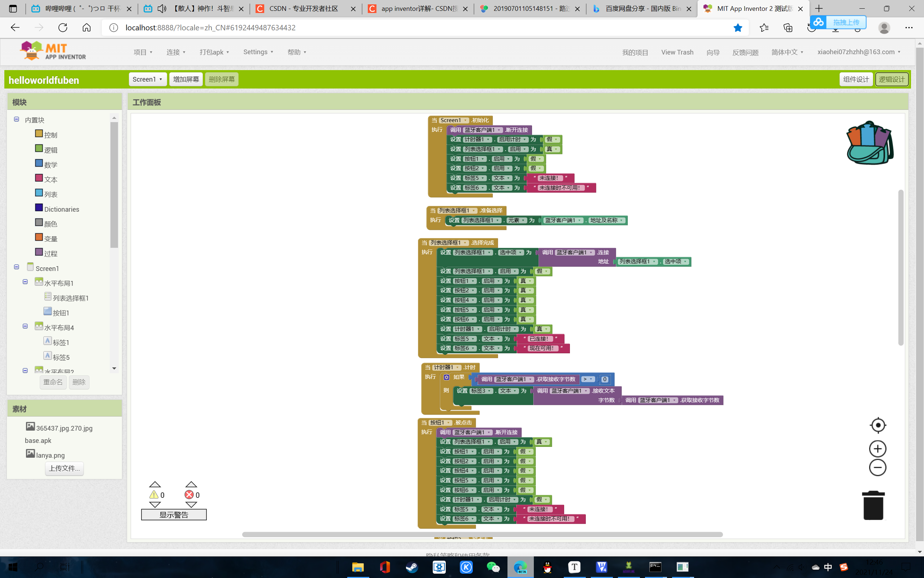The height and width of the screenshot is (578, 924).
Task: Collapse the 水平布局4 tree node
Action: pos(25,326)
